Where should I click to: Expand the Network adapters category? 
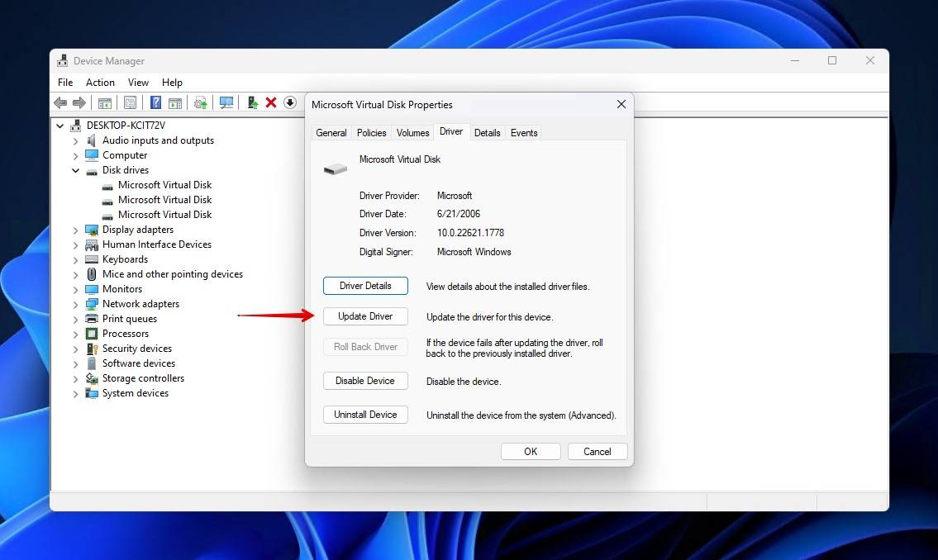tap(75, 305)
